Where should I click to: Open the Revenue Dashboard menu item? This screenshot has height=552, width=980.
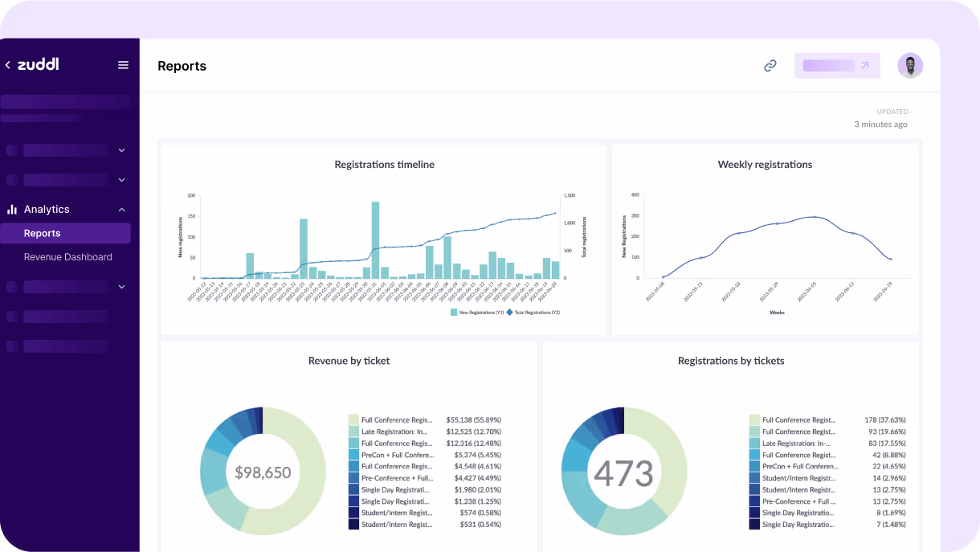[x=67, y=257]
